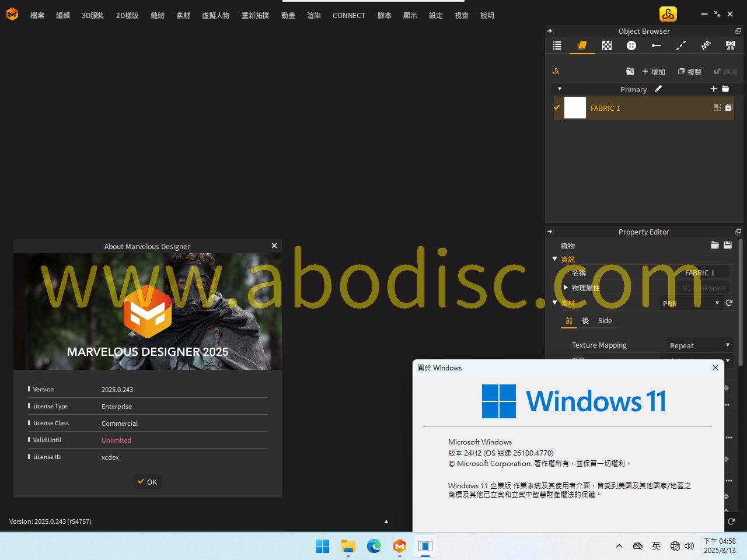
Task: Click the grid icon on the FABRIC 1 row
Action: pyautogui.click(x=717, y=108)
